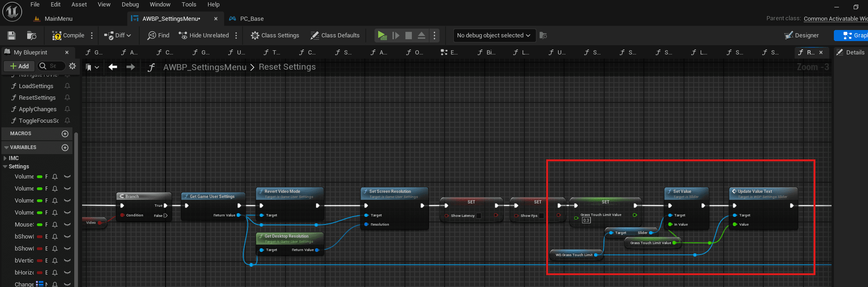868x287 pixels.
Task: Switch to the Bi... function tab
Action: tap(487, 53)
